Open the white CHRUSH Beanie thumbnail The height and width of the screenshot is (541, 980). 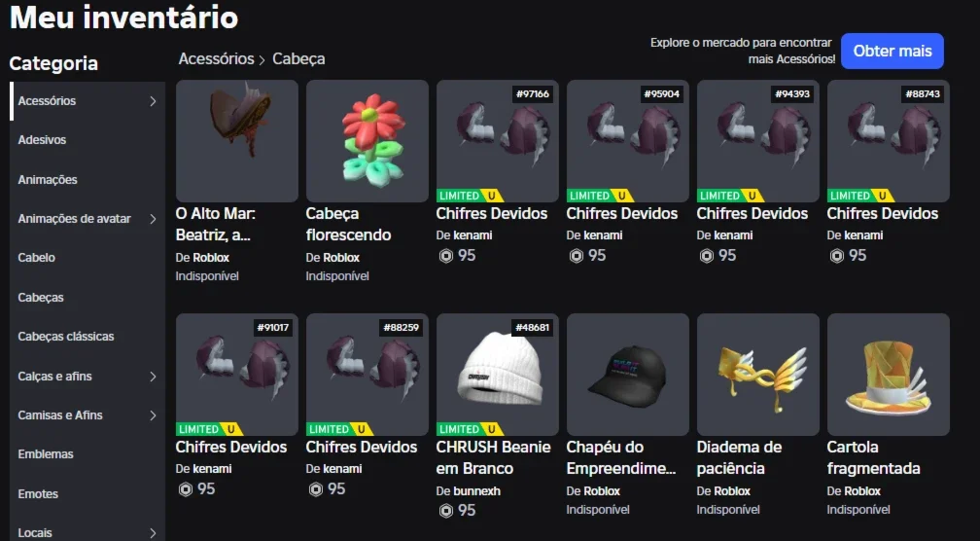[498, 374]
